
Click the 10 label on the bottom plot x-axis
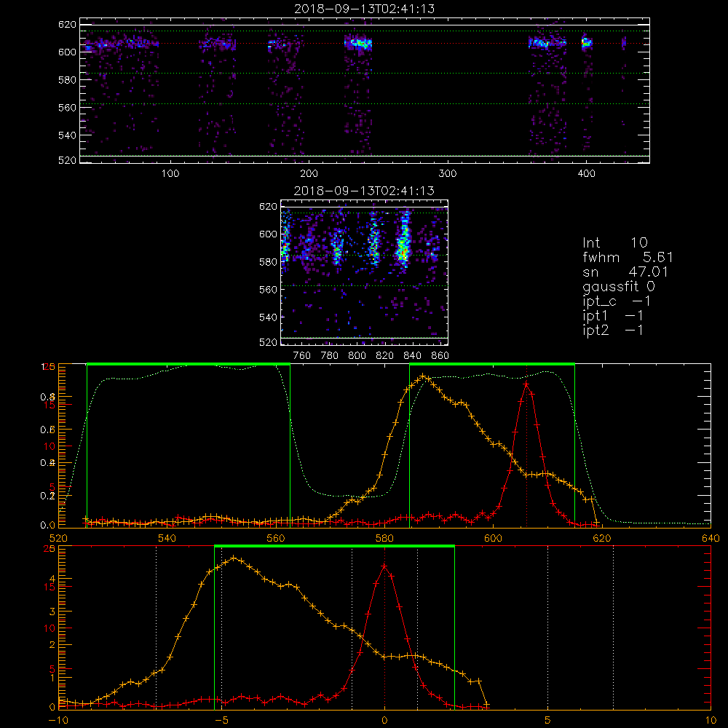coord(711,720)
